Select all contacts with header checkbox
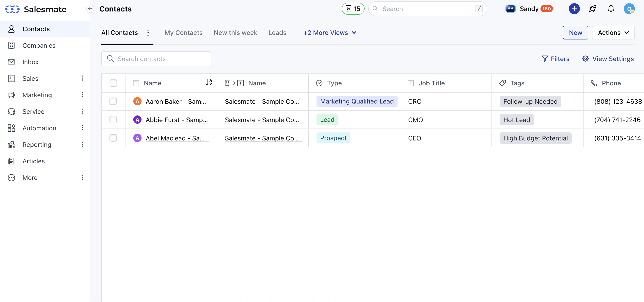Screen dimensions: 644x302 pos(113,83)
